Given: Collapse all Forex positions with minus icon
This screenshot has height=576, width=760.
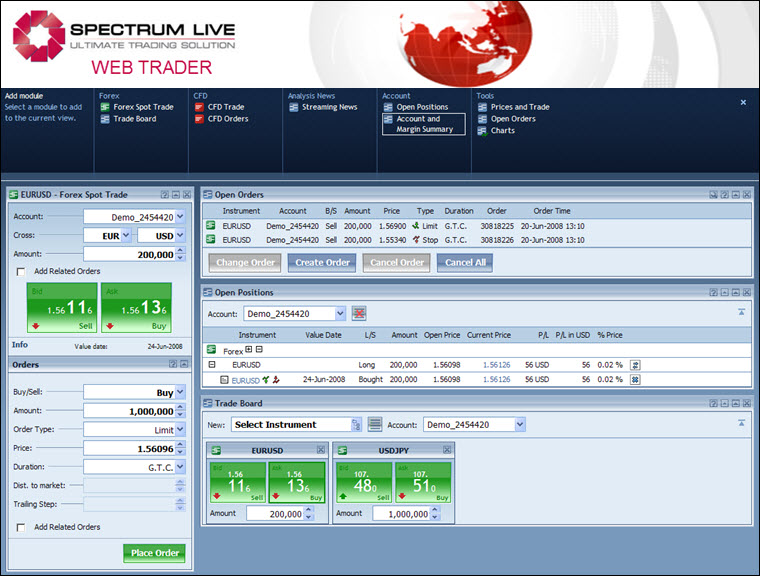Looking at the screenshot, I should [x=259, y=349].
